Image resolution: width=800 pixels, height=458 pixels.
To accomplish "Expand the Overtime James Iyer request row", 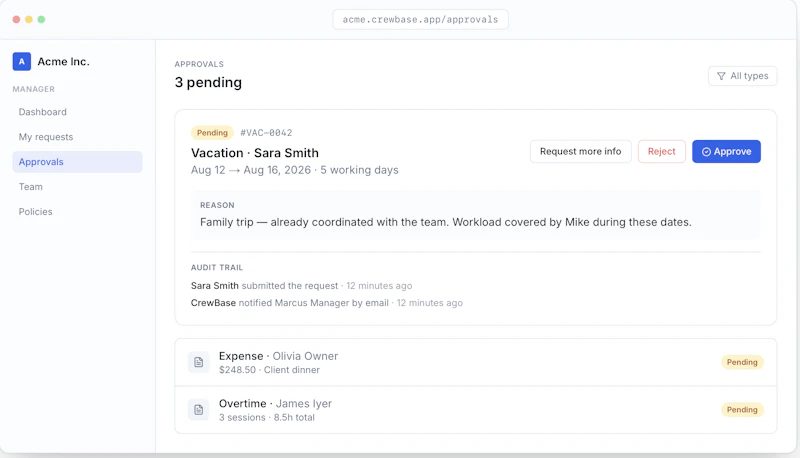I will 476,410.
